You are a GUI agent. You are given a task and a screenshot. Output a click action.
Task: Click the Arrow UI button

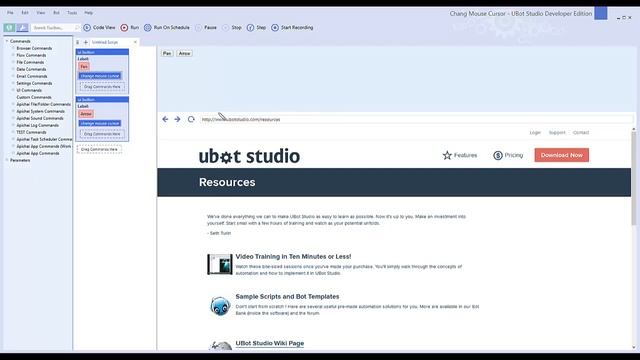(x=184, y=53)
